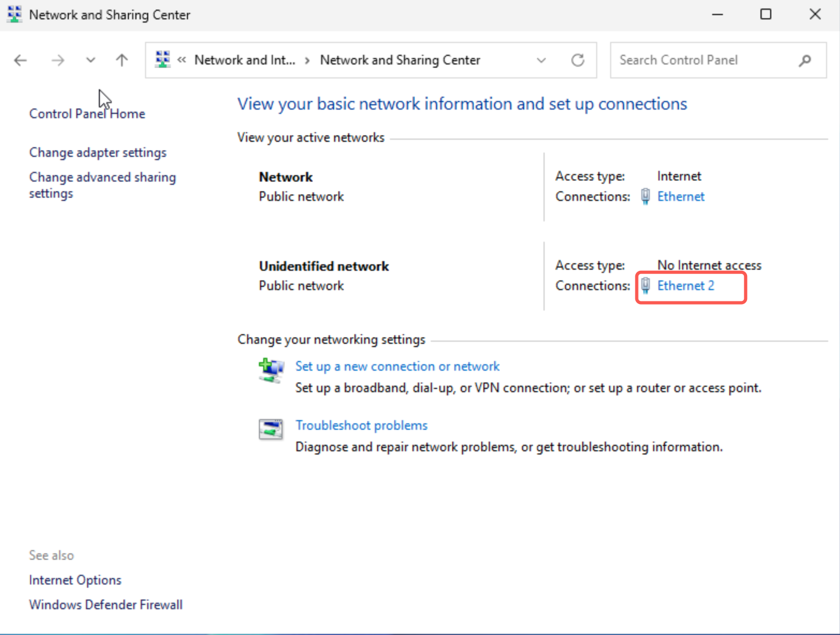
Task: Click the Ethernet adapter plug icon
Action: (646, 197)
